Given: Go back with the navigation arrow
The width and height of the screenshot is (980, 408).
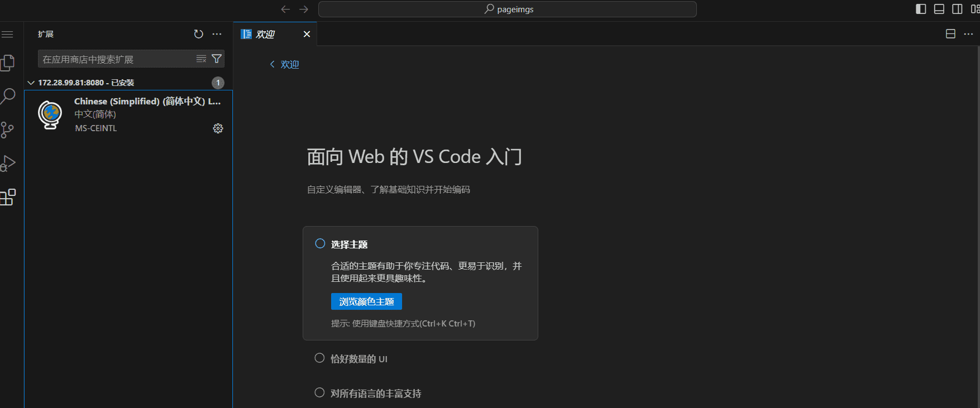Looking at the screenshot, I should point(285,9).
